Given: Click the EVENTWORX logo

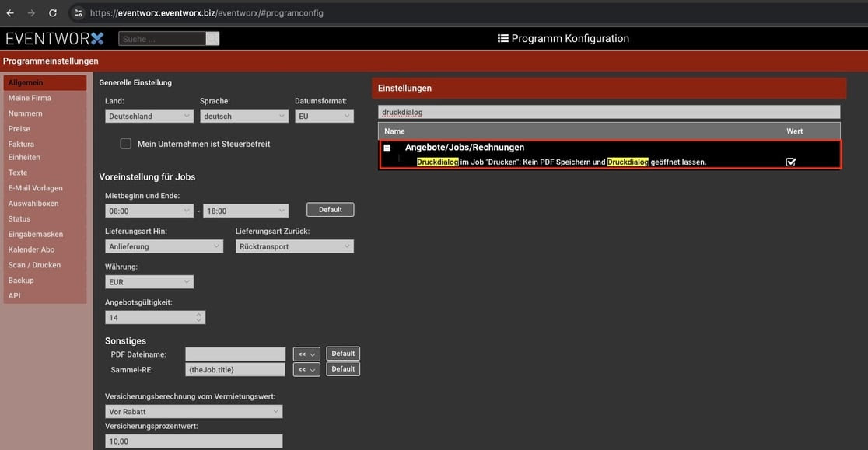Looking at the screenshot, I should [x=54, y=38].
